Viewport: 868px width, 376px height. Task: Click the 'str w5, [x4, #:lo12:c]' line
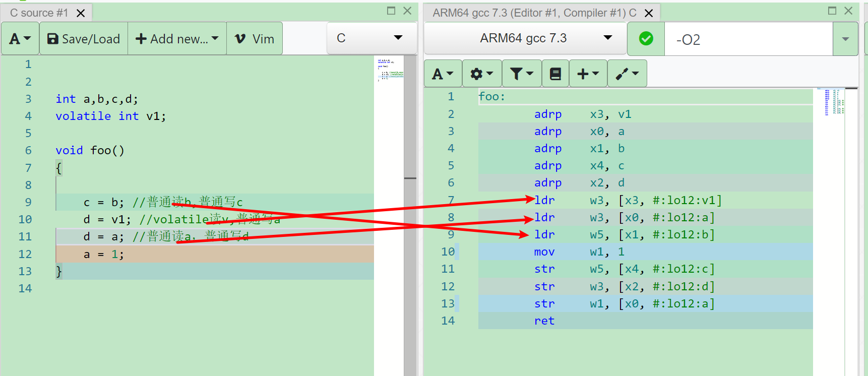(625, 269)
